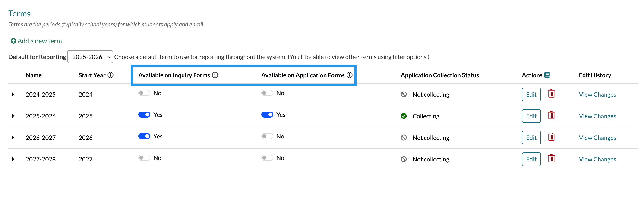Viewport: 644px width, 223px height.
Task: Click the plus icon beside Add a new term
Action: pyautogui.click(x=13, y=41)
